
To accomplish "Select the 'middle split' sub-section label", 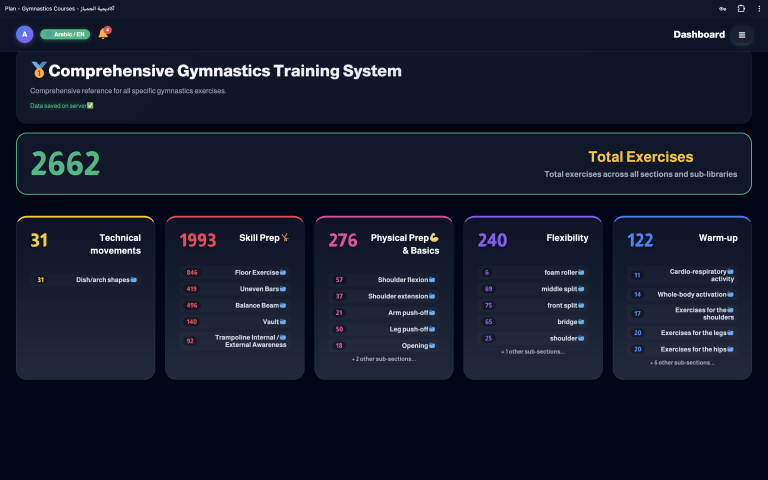I will 559,289.
